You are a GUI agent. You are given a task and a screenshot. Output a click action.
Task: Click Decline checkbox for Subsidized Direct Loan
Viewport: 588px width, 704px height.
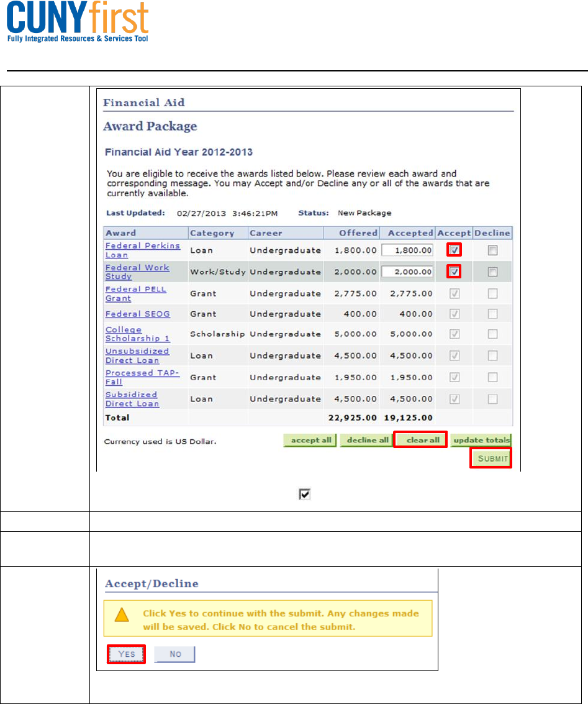pyautogui.click(x=492, y=399)
